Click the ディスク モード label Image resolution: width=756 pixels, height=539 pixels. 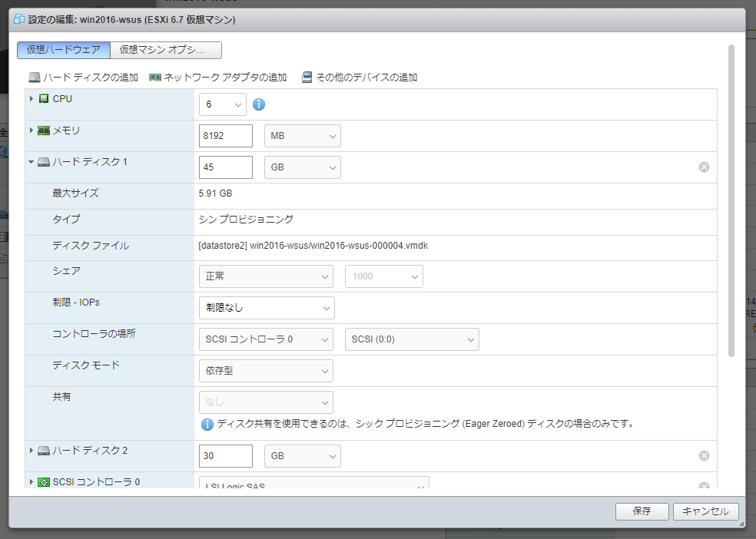[86, 365]
